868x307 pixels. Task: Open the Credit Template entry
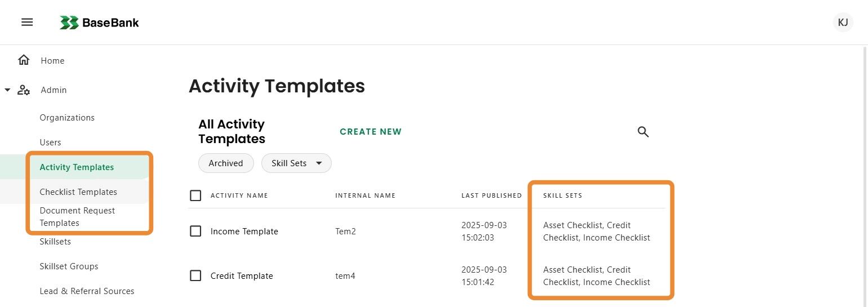242,276
